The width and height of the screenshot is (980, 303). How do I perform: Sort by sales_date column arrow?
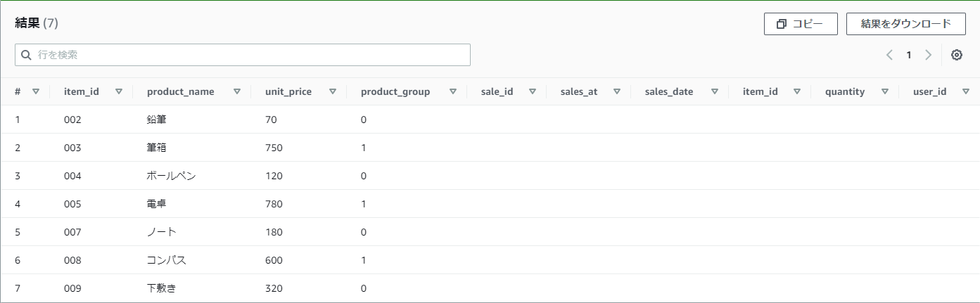[715, 91]
